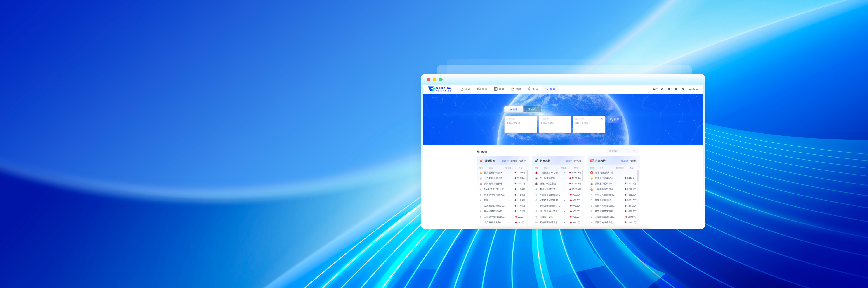Open Douyin topic "瓦格纳事件后普京..."
Viewport: 868px width, 288px height.
click(549, 222)
